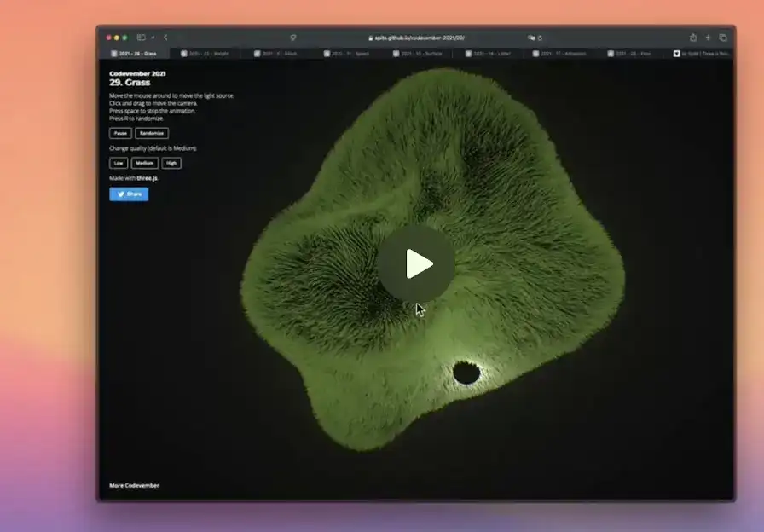Reload the page with the refresh icon
Viewport: 764px width, 532px height.
point(540,38)
